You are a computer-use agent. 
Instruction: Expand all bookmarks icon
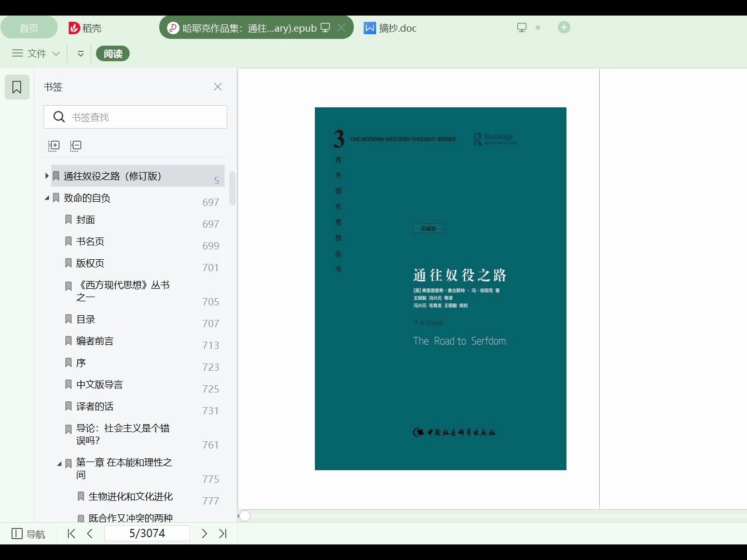(x=54, y=146)
